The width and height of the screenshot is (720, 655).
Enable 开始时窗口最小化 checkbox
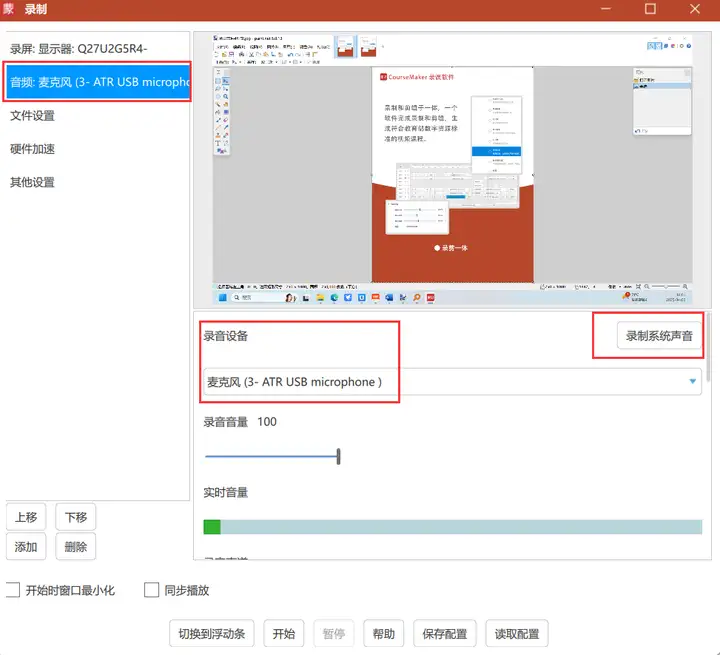coord(13,590)
